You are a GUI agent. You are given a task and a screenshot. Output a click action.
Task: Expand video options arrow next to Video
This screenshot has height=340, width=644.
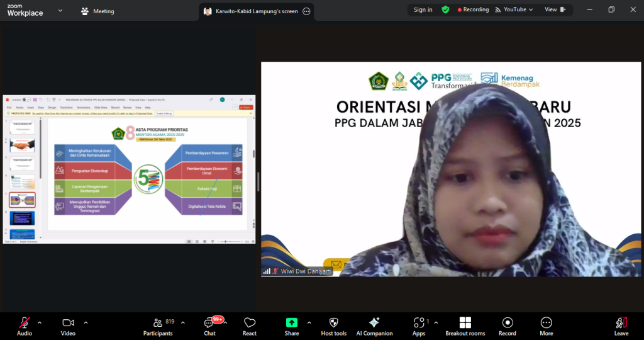pos(86,322)
